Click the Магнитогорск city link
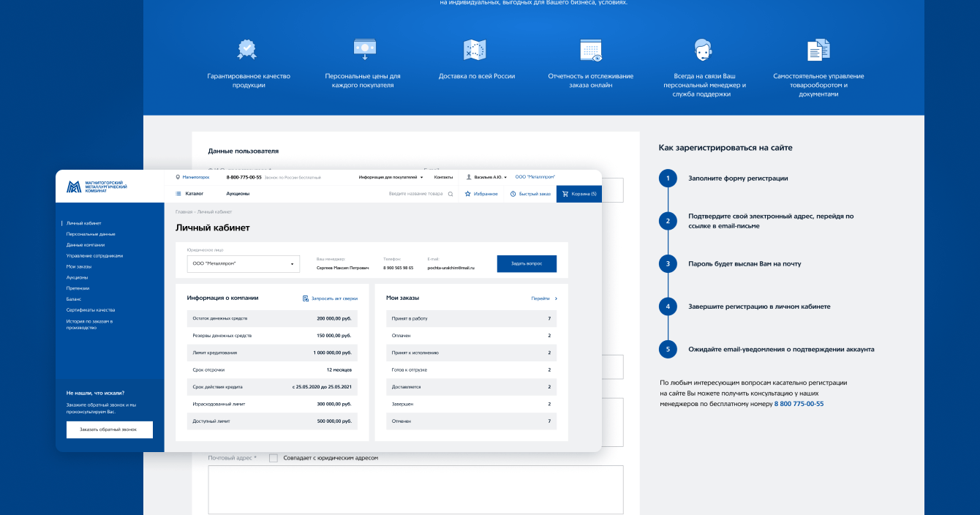980x515 pixels. coord(196,177)
